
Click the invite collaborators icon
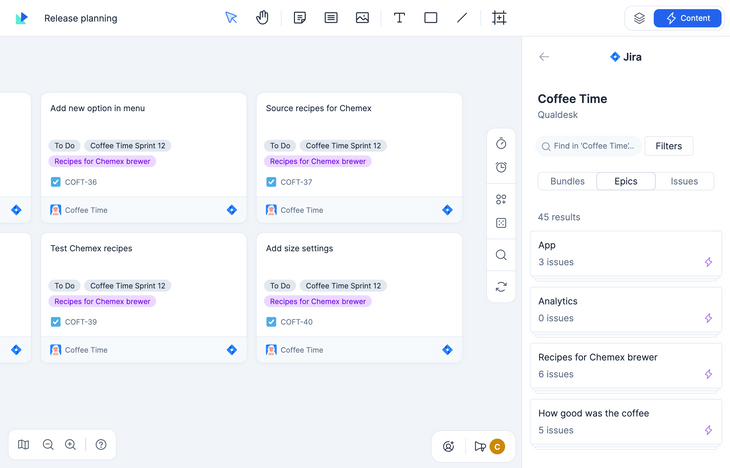tap(448, 447)
